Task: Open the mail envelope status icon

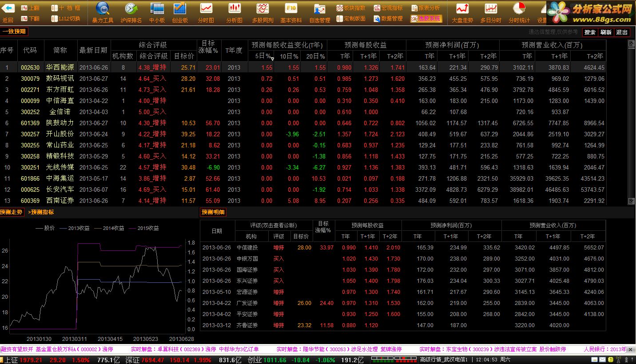Action: 603,360
